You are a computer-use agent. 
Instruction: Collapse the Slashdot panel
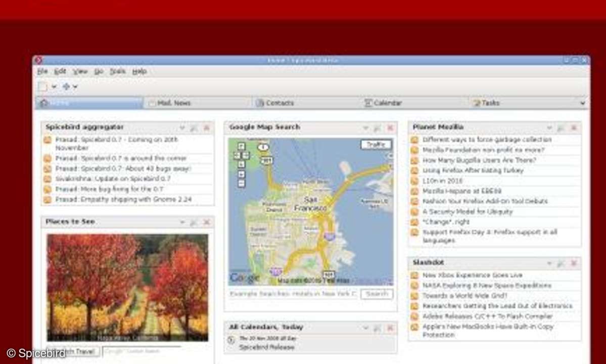(549, 263)
